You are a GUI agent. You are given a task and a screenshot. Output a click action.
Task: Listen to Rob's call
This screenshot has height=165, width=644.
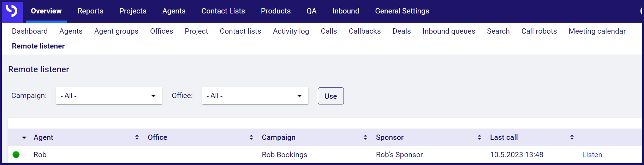tap(592, 155)
